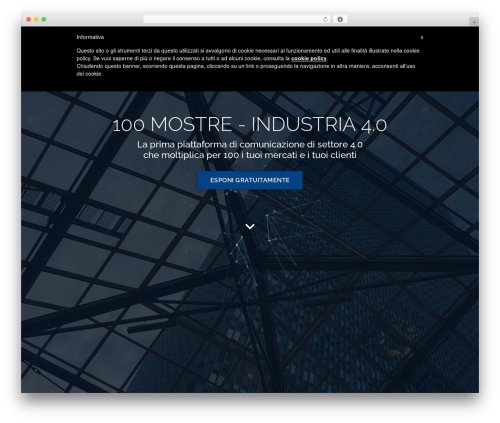Open the cookie policy link
500x423 pixels.
pos(309,58)
